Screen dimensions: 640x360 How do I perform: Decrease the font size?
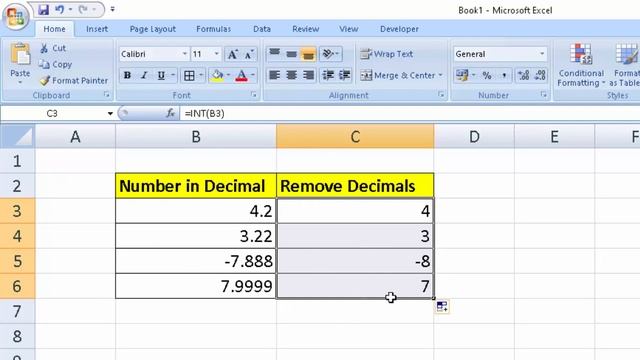coord(249,54)
